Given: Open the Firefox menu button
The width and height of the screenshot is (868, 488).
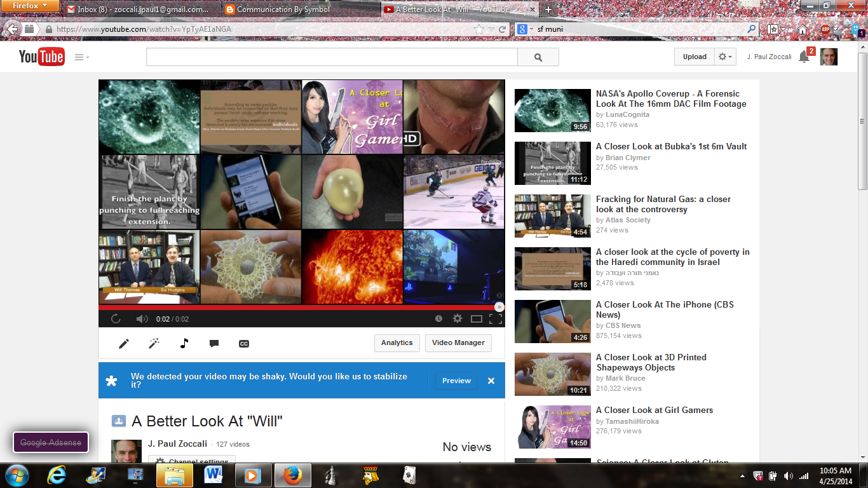Looking at the screenshot, I should (x=30, y=6).
